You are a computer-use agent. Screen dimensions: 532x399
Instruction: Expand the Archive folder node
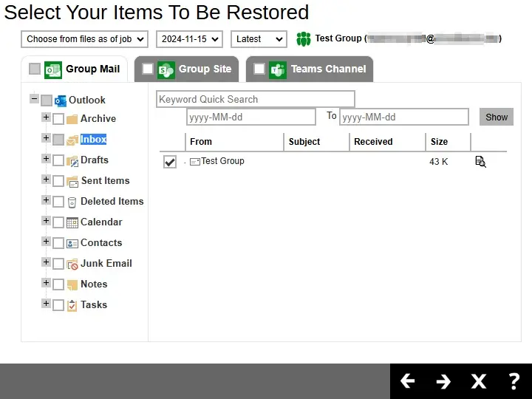(x=46, y=117)
